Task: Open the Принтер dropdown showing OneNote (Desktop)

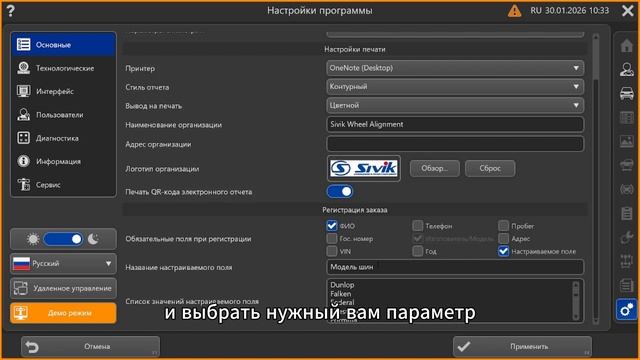Action: point(455,68)
